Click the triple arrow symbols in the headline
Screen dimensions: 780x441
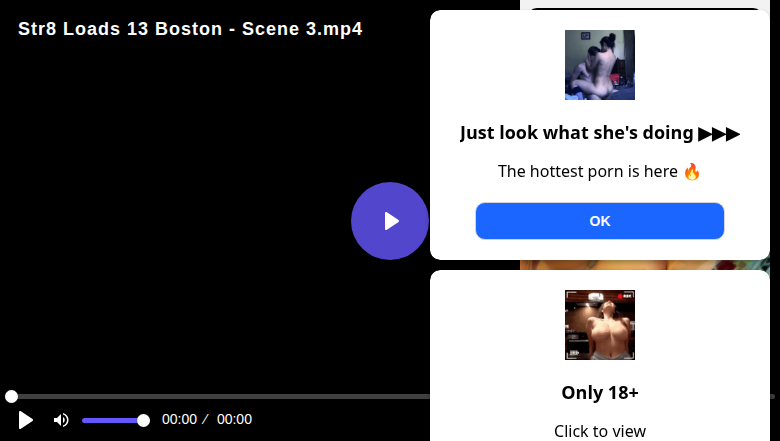click(x=719, y=133)
